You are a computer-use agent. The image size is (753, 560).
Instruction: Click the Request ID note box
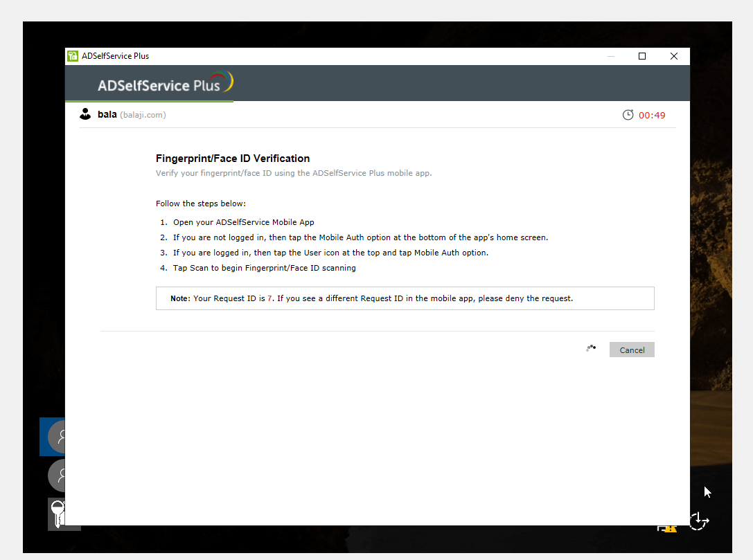click(405, 298)
